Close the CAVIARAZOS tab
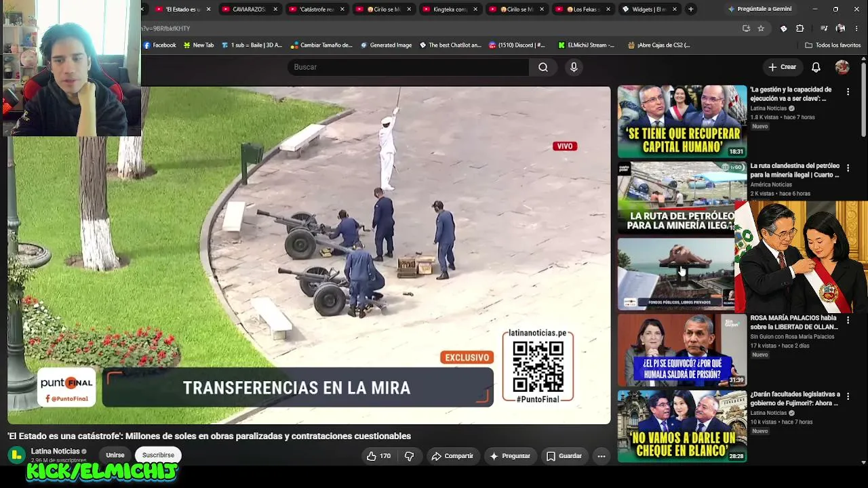Viewport: 868px width, 488px height. pyautogui.click(x=275, y=9)
